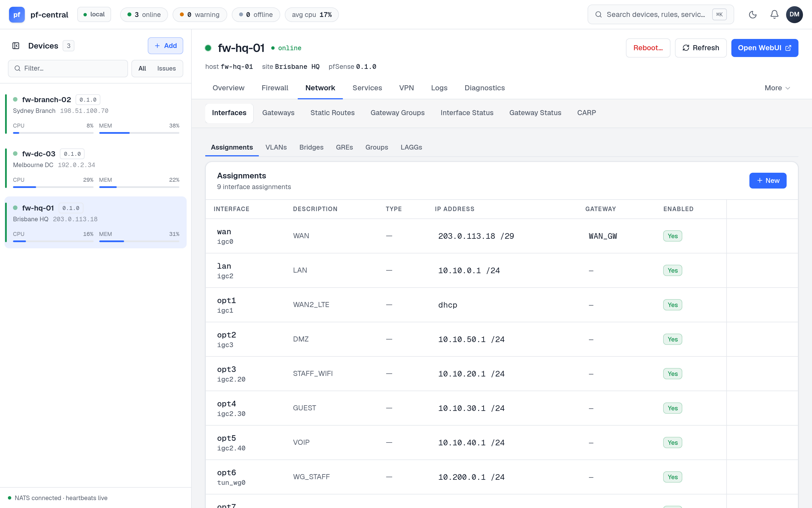Switch to the VLANs tab
The width and height of the screenshot is (812, 508).
point(276,147)
